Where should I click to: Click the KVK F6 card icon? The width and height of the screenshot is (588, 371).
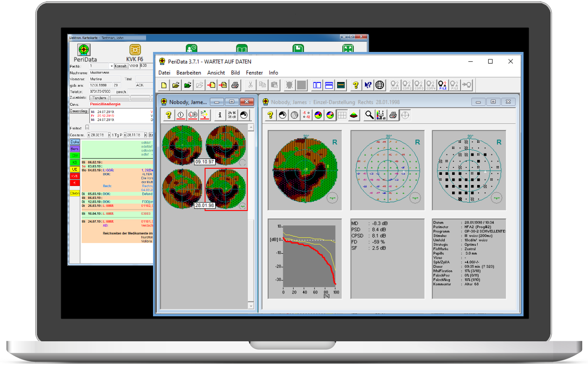[135, 50]
